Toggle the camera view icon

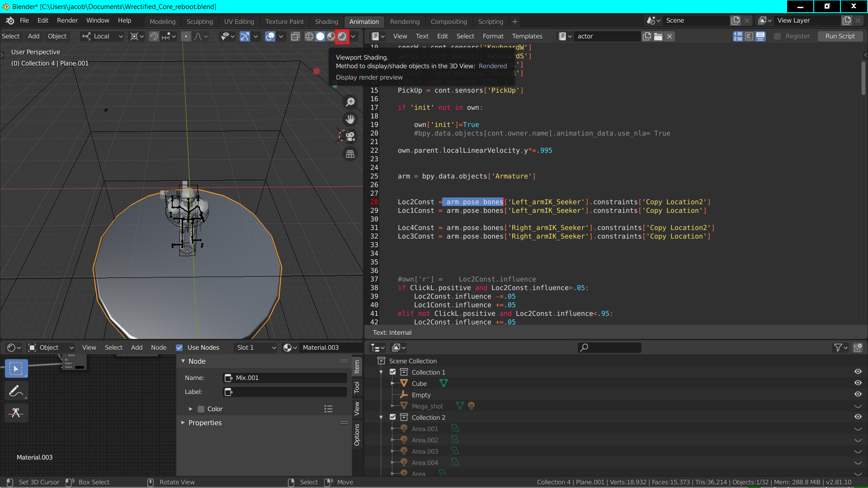[x=350, y=136]
